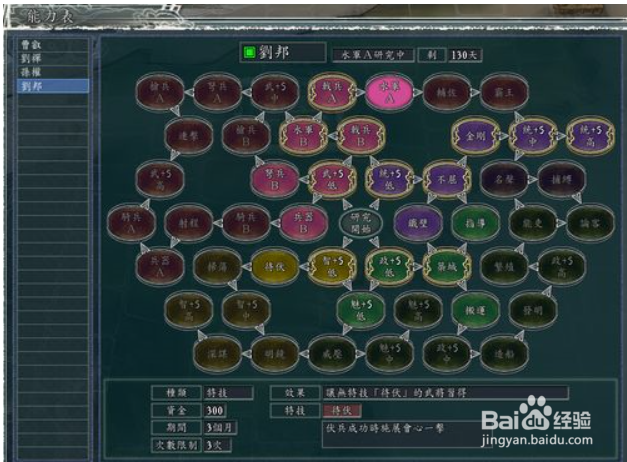
Task: Select the 射程 node
Action: pyautogui.click(x=188, y=223)
